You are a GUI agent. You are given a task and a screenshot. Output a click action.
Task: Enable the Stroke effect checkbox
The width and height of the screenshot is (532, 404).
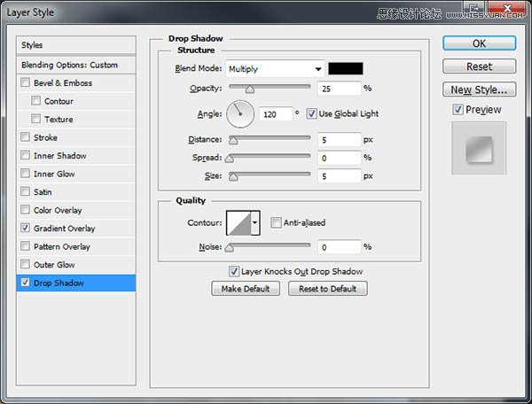coord(25,137)
